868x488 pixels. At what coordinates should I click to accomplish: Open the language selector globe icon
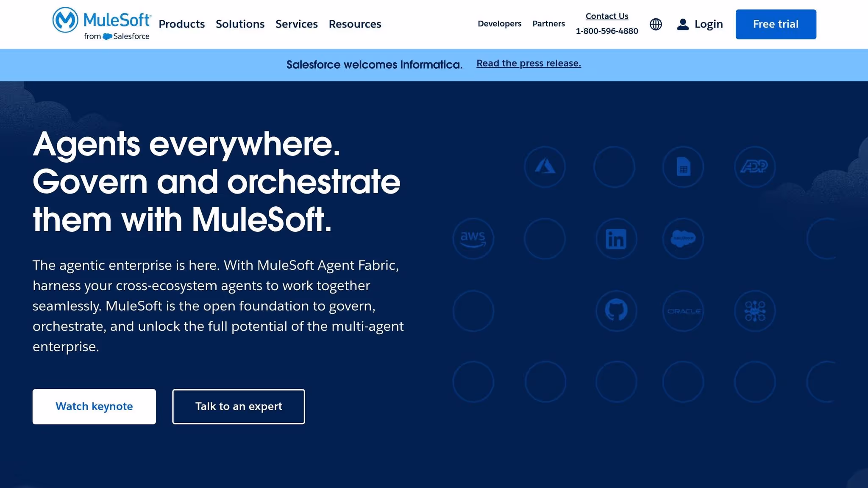(x=656, y=24)
